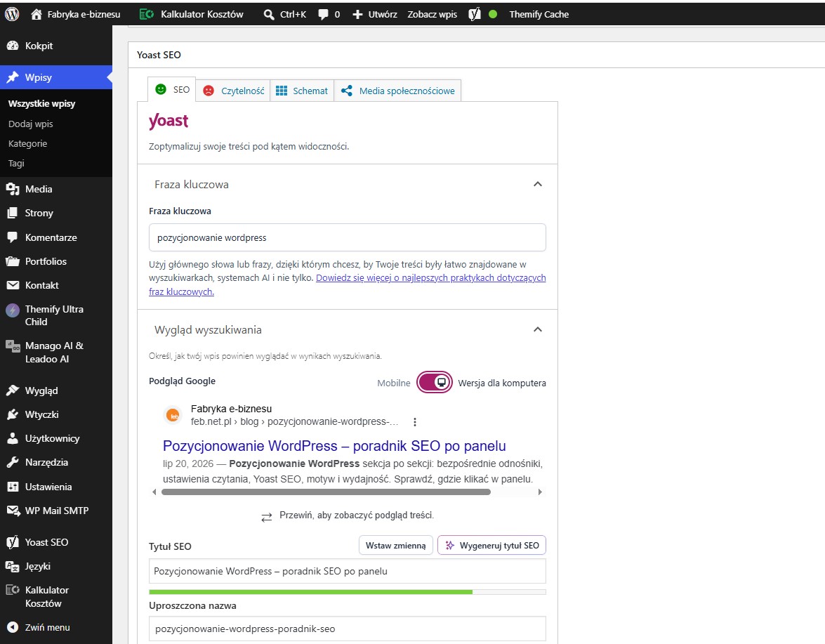Click the Media sidebar icon
Screen dimensions: 825x644
13,189
